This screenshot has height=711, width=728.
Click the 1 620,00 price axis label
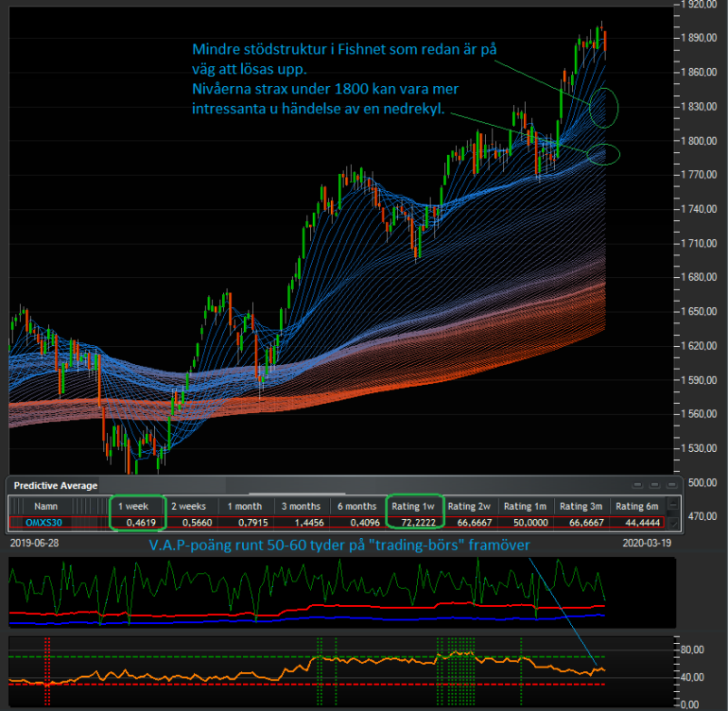click(700, 346)
